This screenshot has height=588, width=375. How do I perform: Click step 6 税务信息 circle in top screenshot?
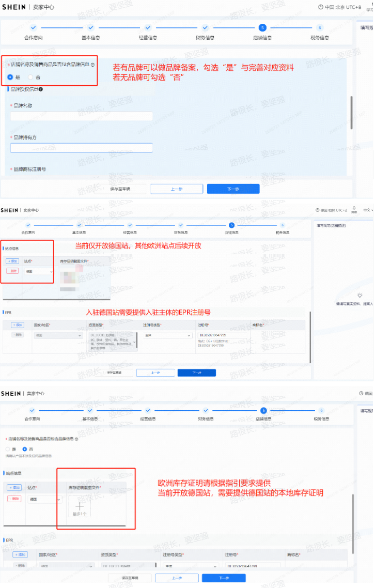pyautogui.click(x=320, y=27)
